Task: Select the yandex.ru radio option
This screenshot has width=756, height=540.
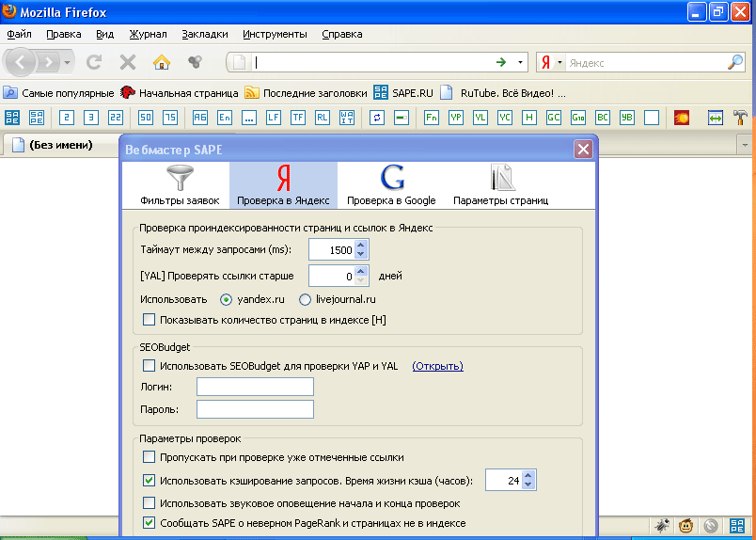Action: pos(226,300)
